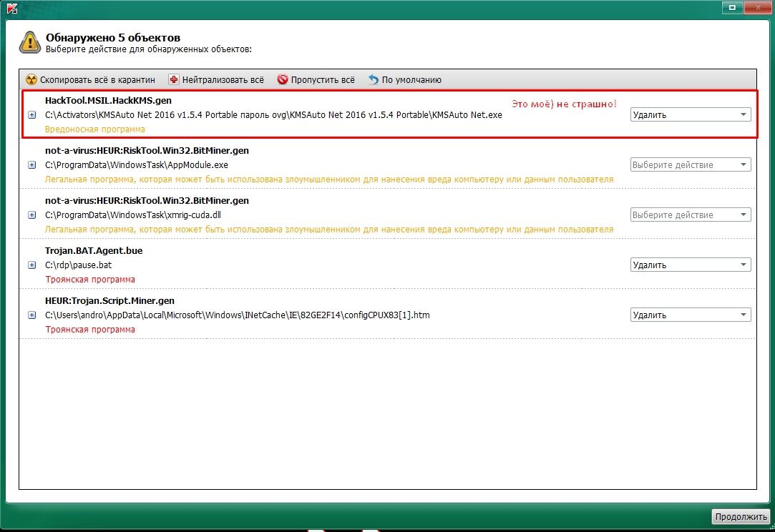Click the red skip-all prohibition icon
This screenshot has height=532, width=775.
point(282,79)
